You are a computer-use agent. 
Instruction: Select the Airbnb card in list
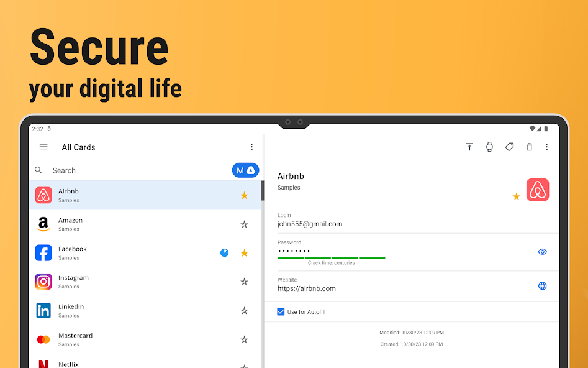[x=145, y=195]
